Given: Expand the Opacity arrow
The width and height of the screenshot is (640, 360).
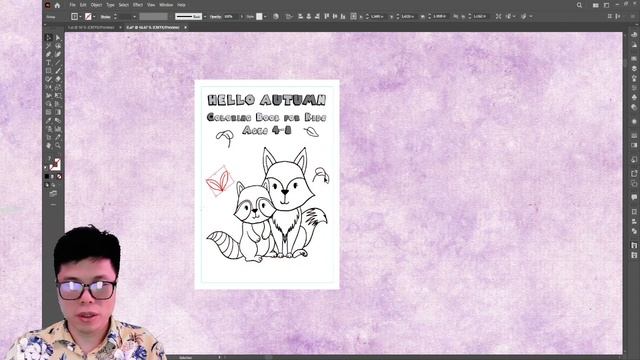Looking at the screenshot, I should pos(241,16).
